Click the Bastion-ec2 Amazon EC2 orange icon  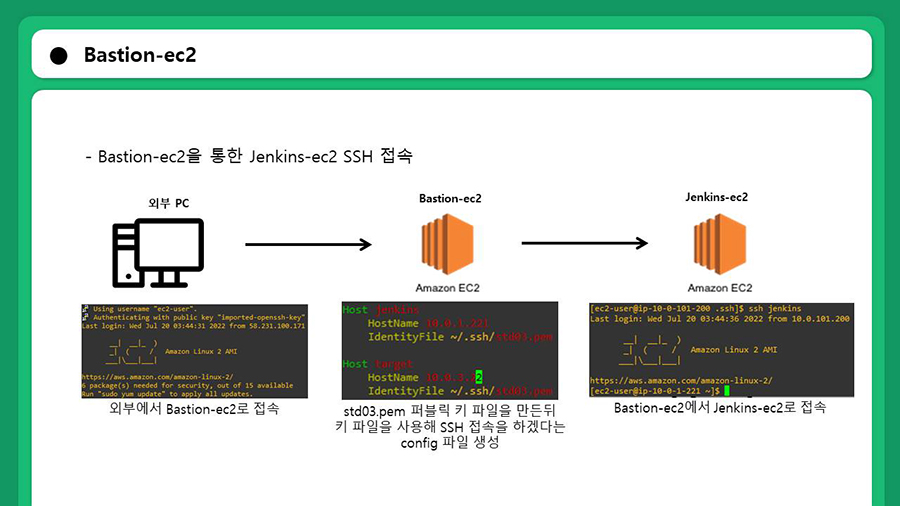click(x=448, y=244)
